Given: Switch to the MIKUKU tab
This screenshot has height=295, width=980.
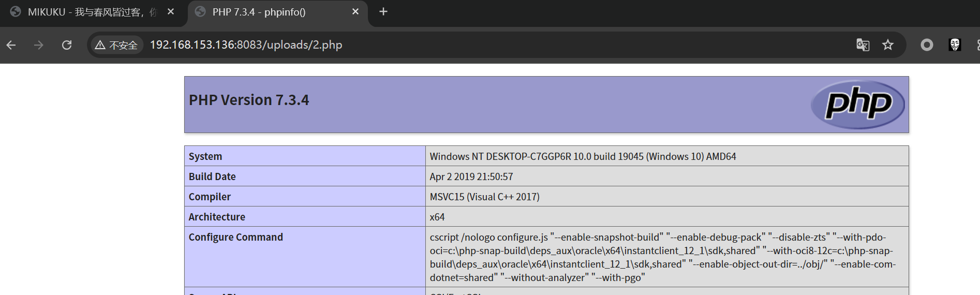Looking at the screenshot, I should click(x=93, y=12).
